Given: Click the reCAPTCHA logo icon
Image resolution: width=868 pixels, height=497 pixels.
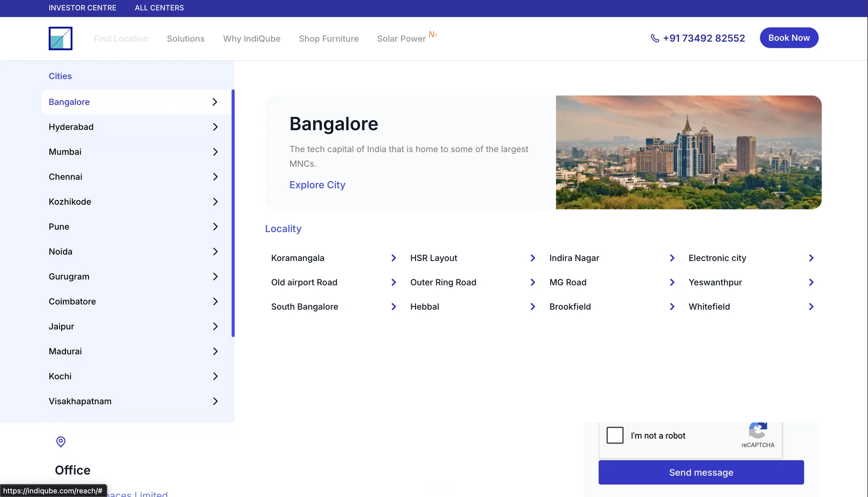Looking at the screenshot, I should point(758,430).
